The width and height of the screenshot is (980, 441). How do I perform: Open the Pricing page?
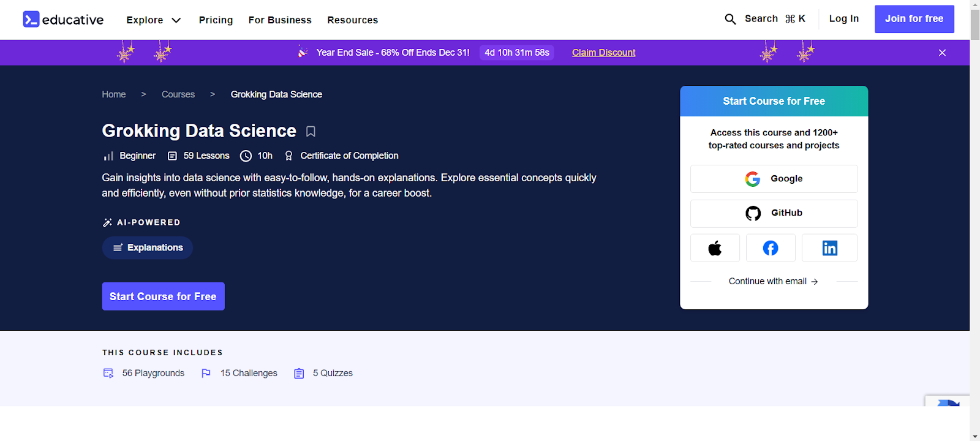tap(216, 20)
